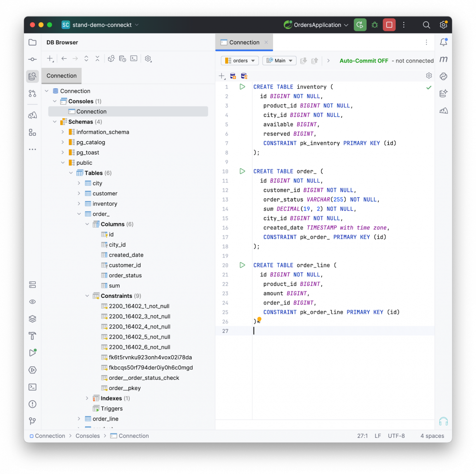476x474 pixels.
Task: Click Consoles in the breadcrumb bar
Action: click(88, 436)
